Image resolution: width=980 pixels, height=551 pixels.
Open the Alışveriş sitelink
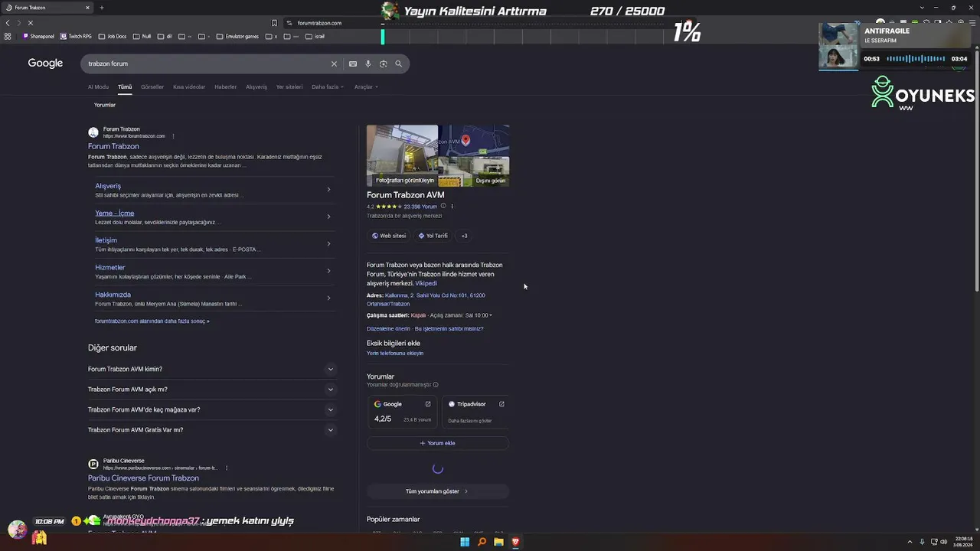pos(108,186)
